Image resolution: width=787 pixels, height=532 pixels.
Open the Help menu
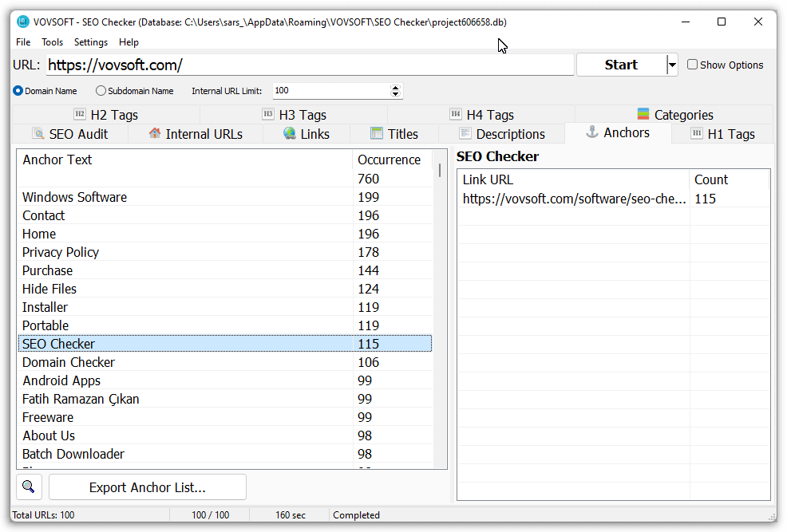(x=129, y=42)
